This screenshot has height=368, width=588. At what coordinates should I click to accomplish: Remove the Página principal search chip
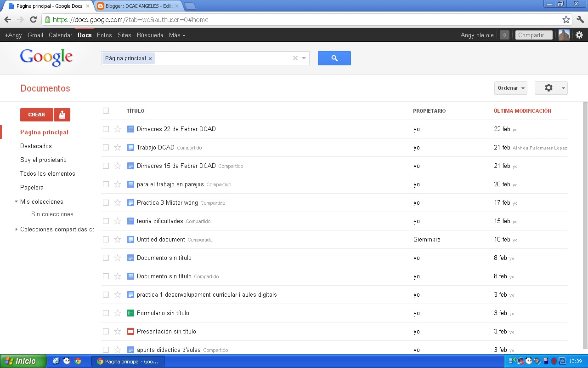[x=150, y=58]
